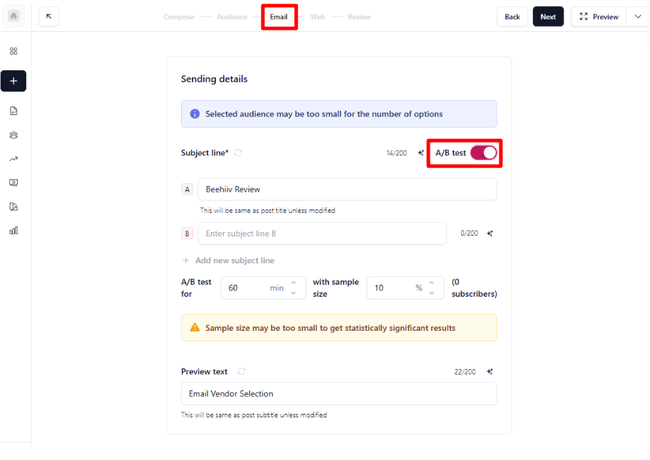
Task: Decrease the sample size percentage stepper
Action: pos(432,293)
